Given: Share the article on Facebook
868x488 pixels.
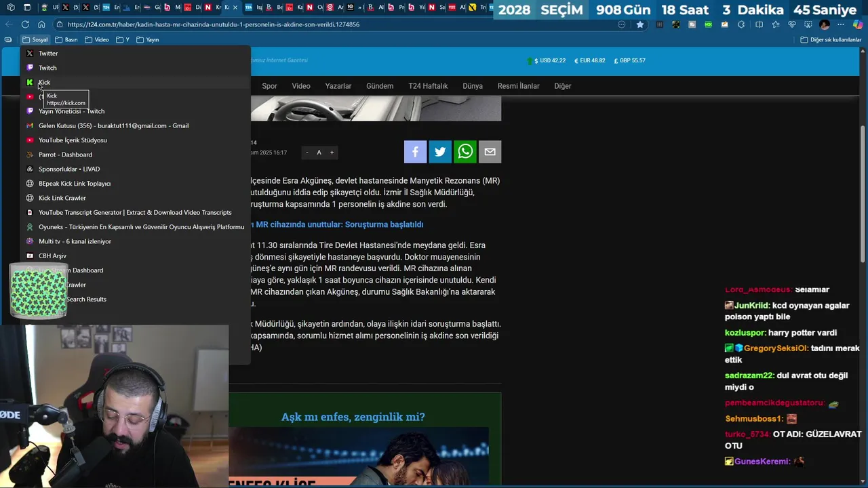Looking at the screenshot, I should 415,152.
